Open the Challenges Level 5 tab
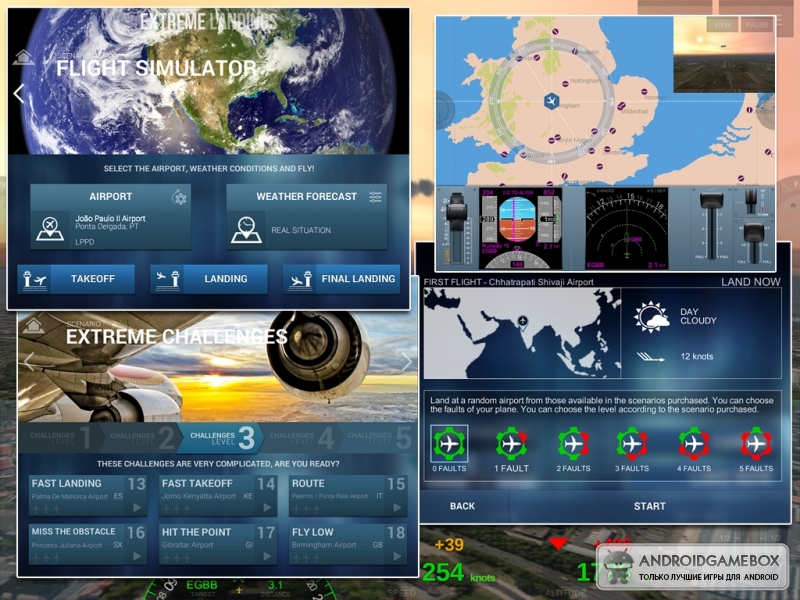This screenshot has width=800, height=600. [379, 438]
